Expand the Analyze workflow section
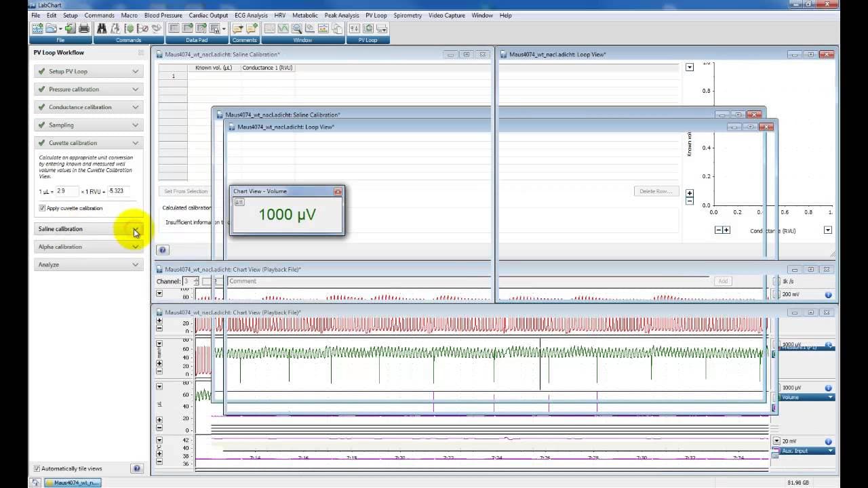The height and width of the screenshot is (488, 868). 88,264
